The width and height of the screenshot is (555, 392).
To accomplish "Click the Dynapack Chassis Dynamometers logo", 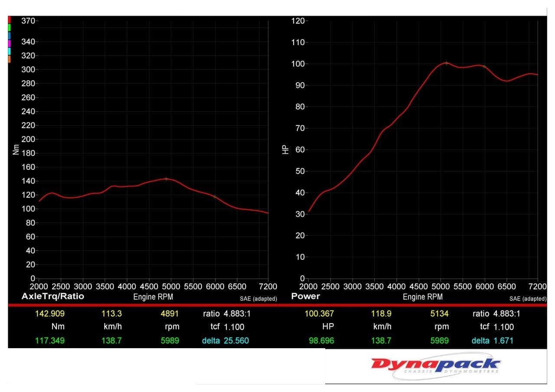I will coord(436,366).
